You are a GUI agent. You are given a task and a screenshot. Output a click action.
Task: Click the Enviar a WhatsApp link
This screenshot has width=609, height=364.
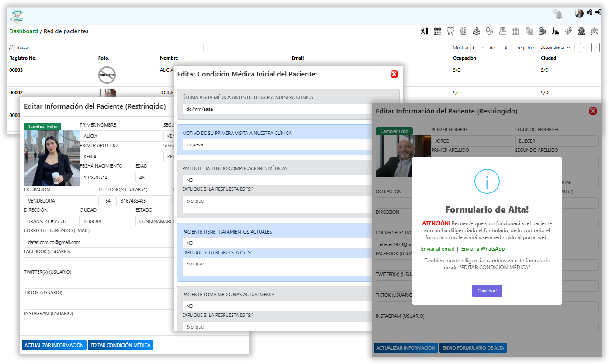coord(483,249)
